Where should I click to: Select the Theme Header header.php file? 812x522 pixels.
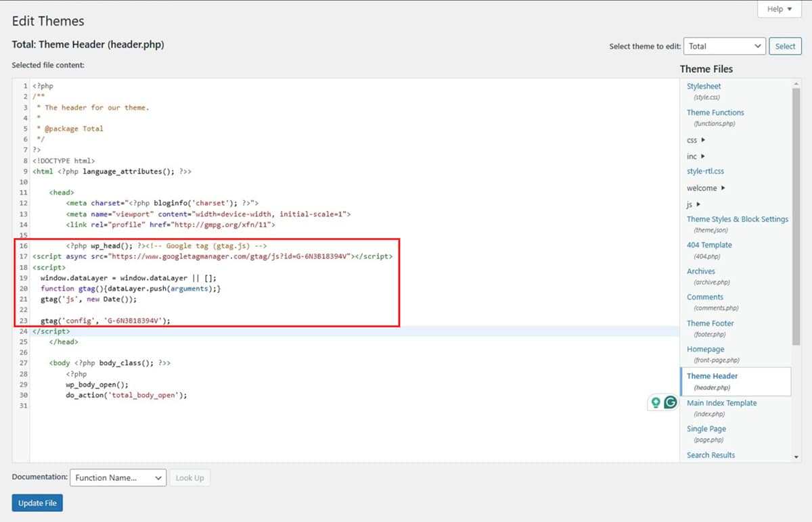[x=735, y=381]
